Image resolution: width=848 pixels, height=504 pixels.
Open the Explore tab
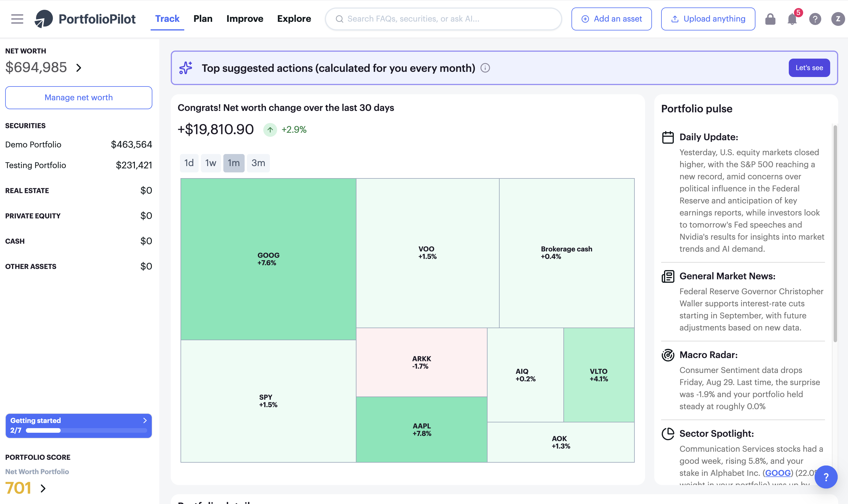point(294,19)
